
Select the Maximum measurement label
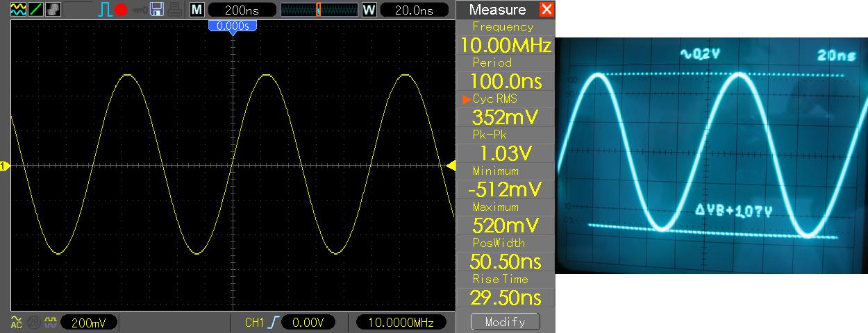pyautogui.click(x=496, y=207)
